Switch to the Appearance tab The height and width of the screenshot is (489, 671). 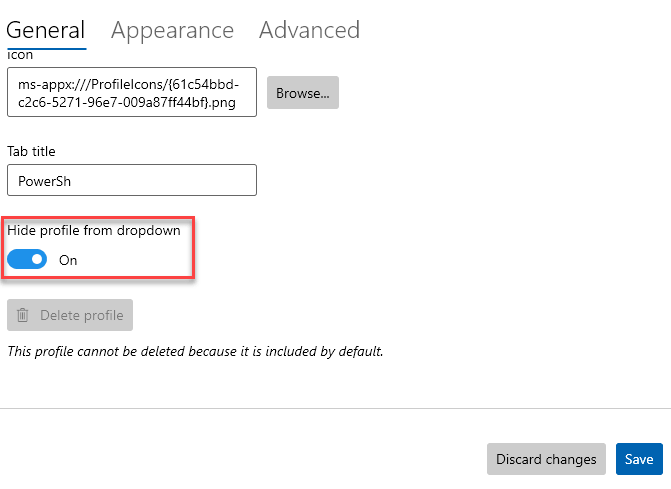tap(172, 30)
